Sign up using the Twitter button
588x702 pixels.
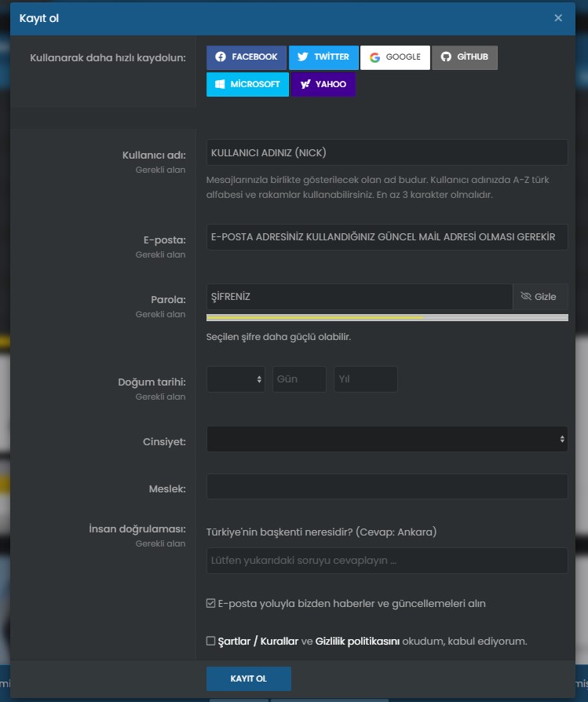pos(323,57)
